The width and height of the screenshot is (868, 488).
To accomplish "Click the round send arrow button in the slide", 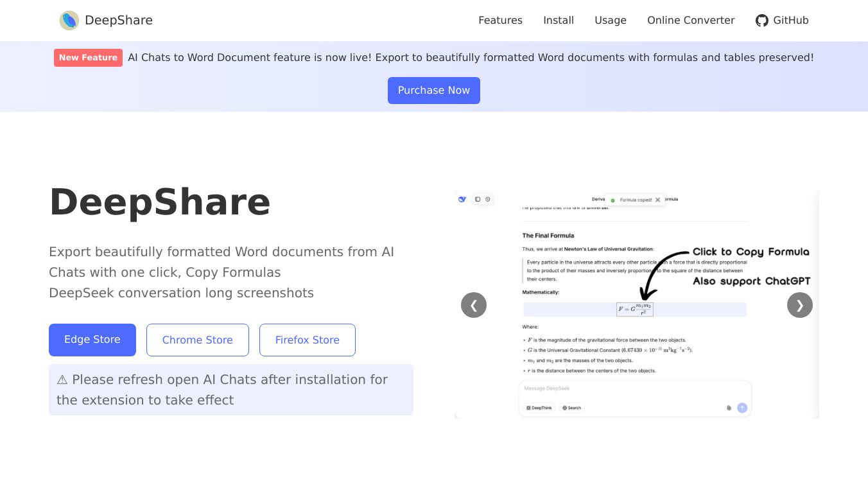I will pyautogui.click(x=742, y=408).
